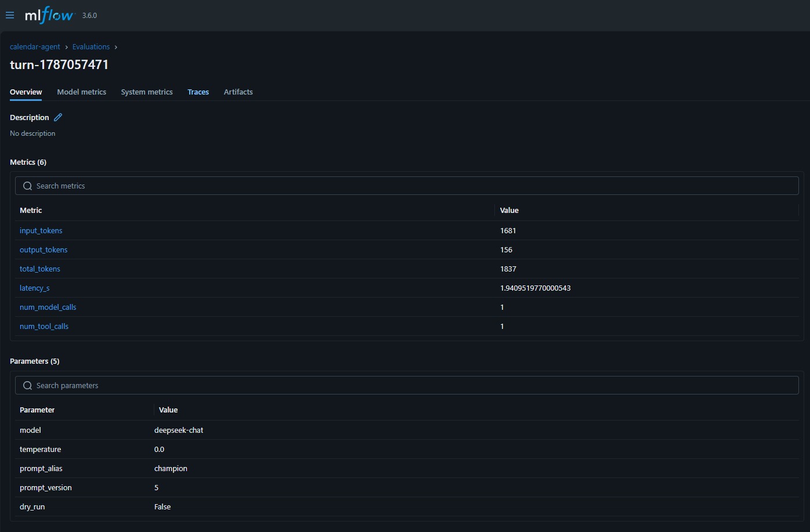Click the dry_run parameter name
Image resolution: width=810 pixels, height=532 pixels.
32,506
